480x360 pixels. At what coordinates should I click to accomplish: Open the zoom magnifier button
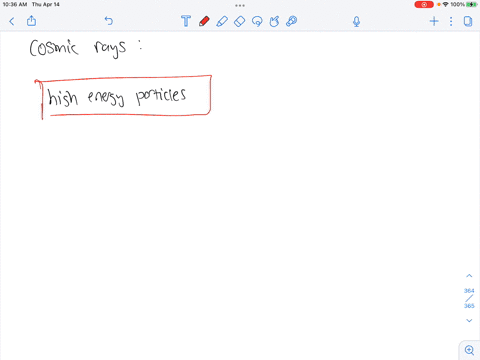469,350
